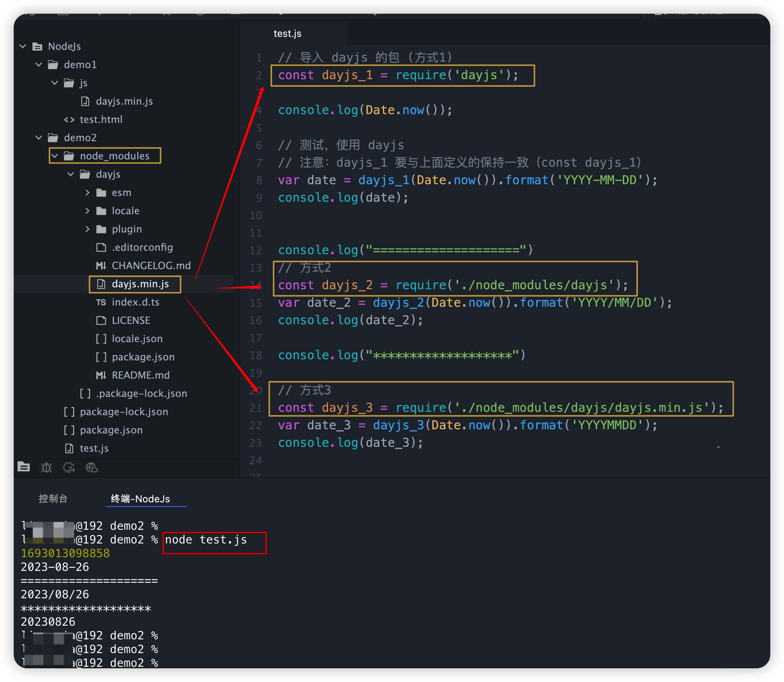
Task: Select the .editorconfig file name
Action: click(142, 247)
